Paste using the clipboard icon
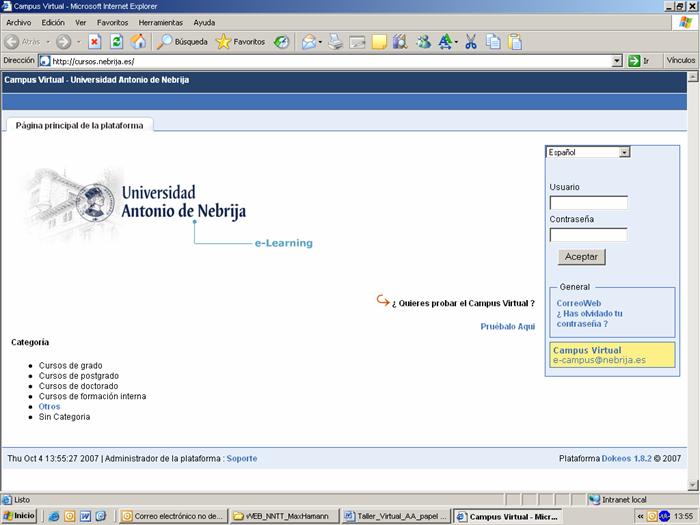This screenshot has height=525, width=700. [x=515, y=42]
